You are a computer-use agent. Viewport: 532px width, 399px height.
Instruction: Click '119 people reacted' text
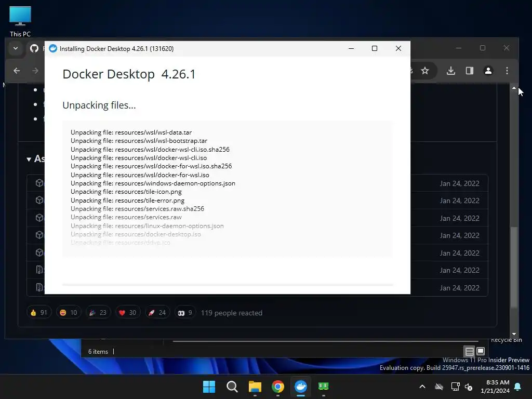click(231, 313)
